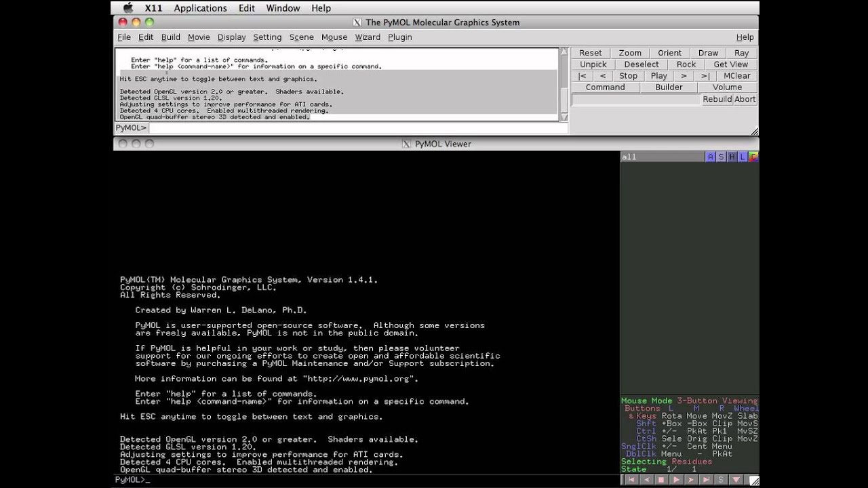Click viewer play triangle icon
This screenshot has width=868, height=488.
point(676,480)
